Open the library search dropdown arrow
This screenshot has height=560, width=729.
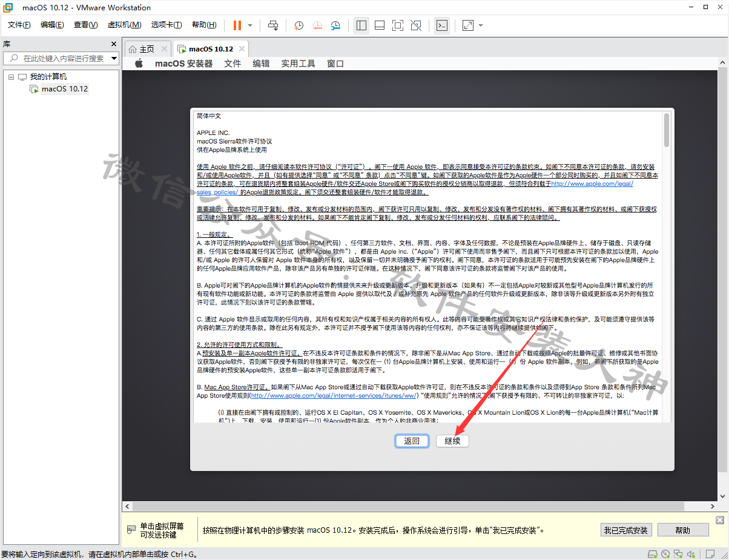tap(114, 58)
